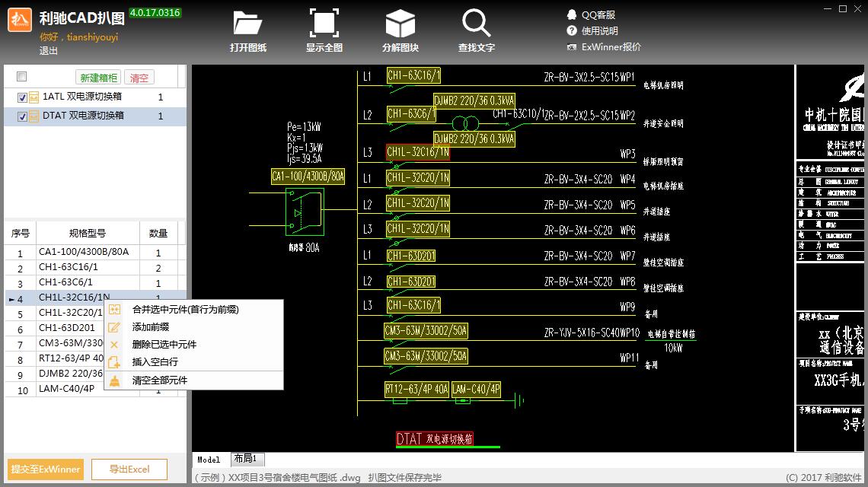Open 使用说明 help icon

[x=572, y=31]
